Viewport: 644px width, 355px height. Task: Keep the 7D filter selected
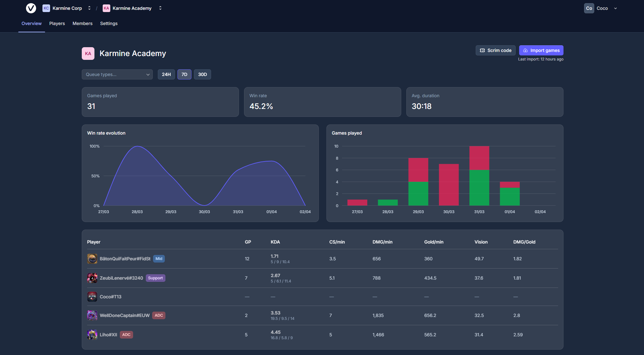[184, 74]
